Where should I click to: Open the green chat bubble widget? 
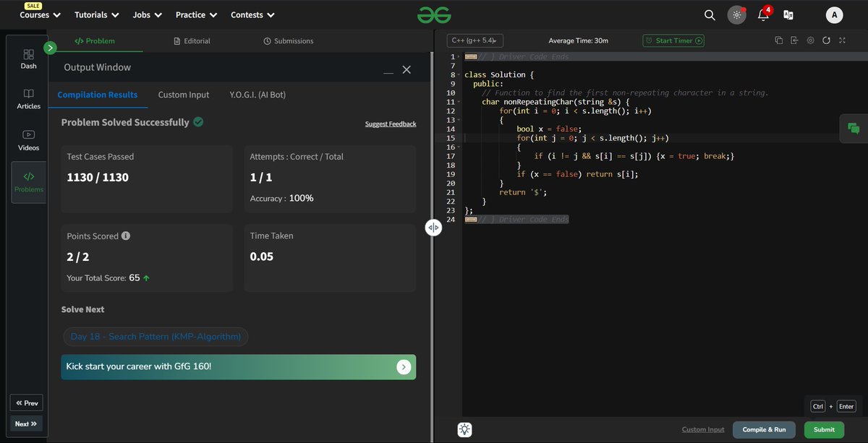click(854, 129)
